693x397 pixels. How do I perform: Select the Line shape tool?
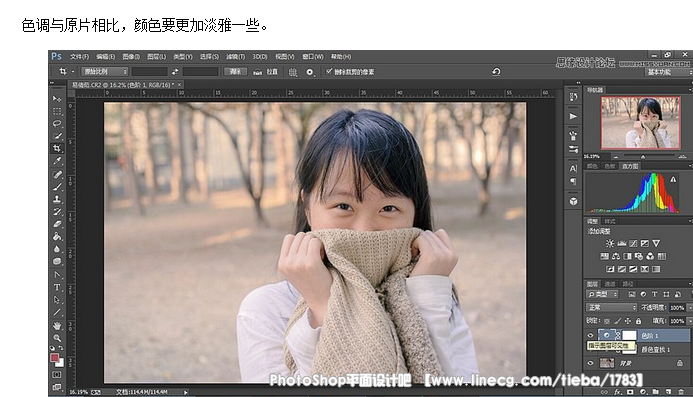57,312
